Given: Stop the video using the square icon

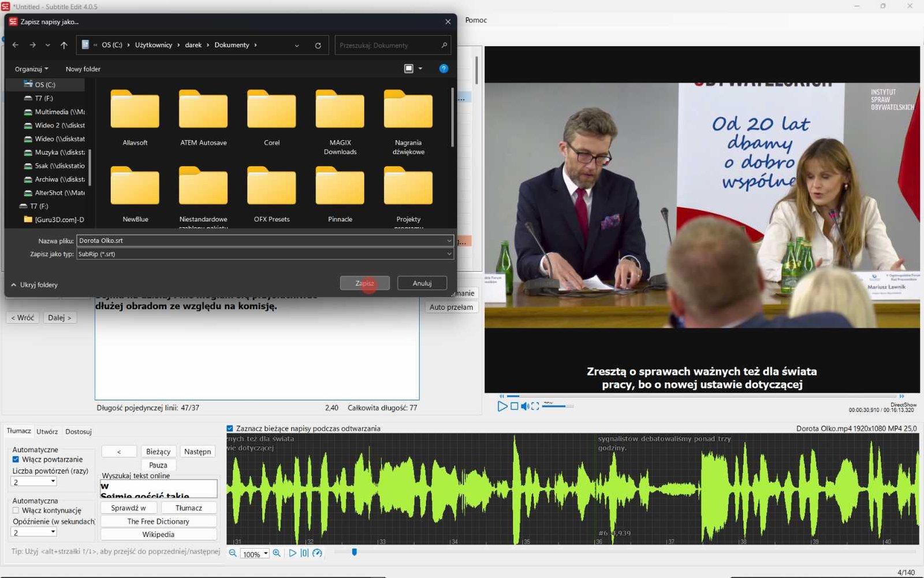Looking at the screenshot, I should tap(514, 406).
